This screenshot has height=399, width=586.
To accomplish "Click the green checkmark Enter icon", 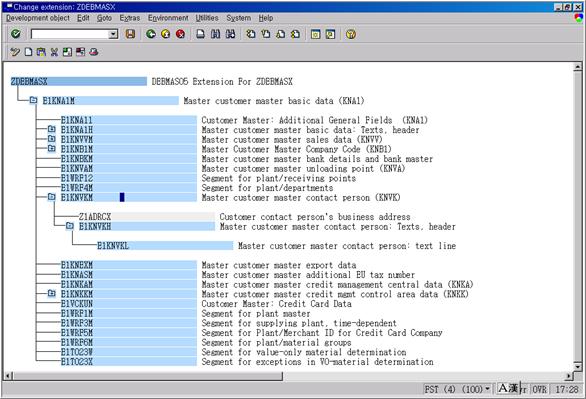I will click(16, 34).
